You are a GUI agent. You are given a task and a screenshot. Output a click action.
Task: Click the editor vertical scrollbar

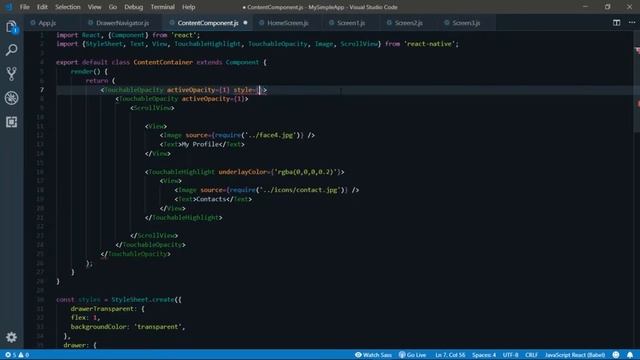click(637, 82)
